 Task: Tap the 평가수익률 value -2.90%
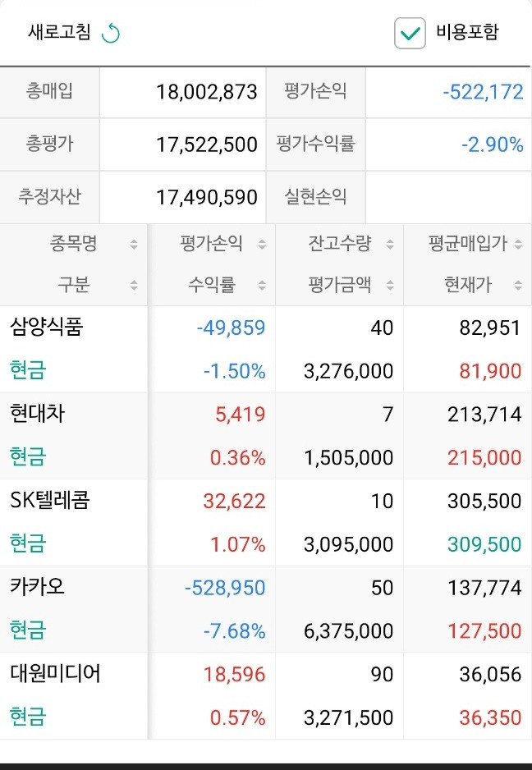coord(493,144)
